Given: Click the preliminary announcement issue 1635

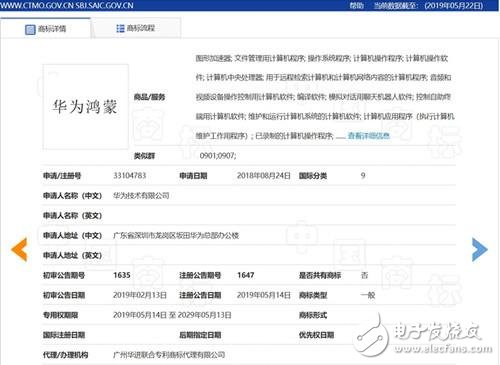Looking at the screenshot, I should [x=122, y=275].
